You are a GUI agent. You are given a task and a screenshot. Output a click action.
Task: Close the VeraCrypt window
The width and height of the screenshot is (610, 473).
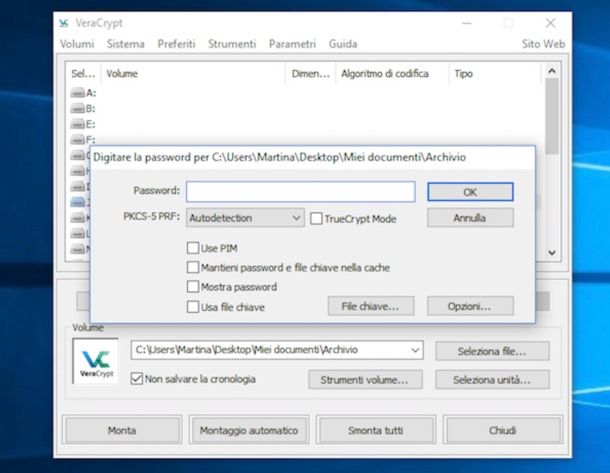(550, 23)
